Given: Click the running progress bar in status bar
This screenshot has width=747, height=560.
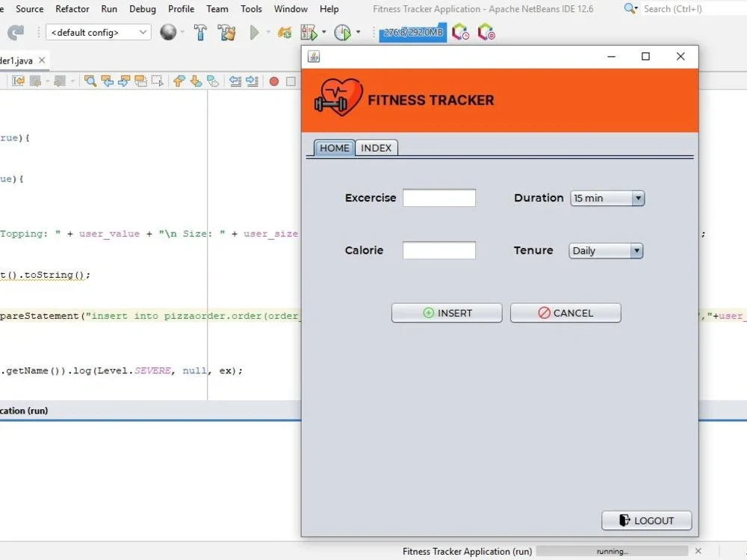Looking at the screenshot, I should click(x=613, y=551).
